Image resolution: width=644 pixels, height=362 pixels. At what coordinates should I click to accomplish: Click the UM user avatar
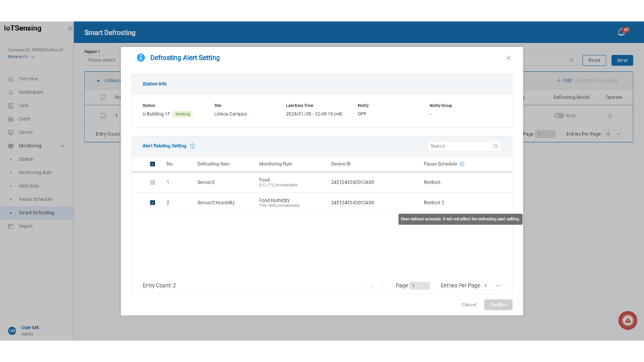[x=11, y=330]
